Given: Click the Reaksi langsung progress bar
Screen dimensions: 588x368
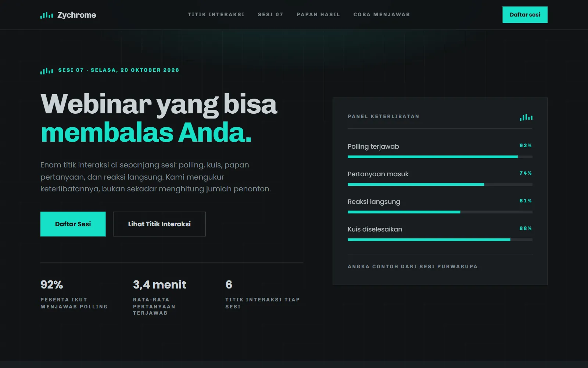Looking at the screenshot, I should 440,212.
